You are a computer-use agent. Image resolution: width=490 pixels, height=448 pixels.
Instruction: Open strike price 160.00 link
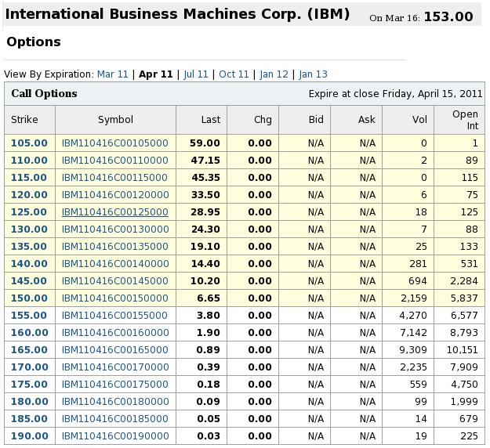click(x=29, y=333)
